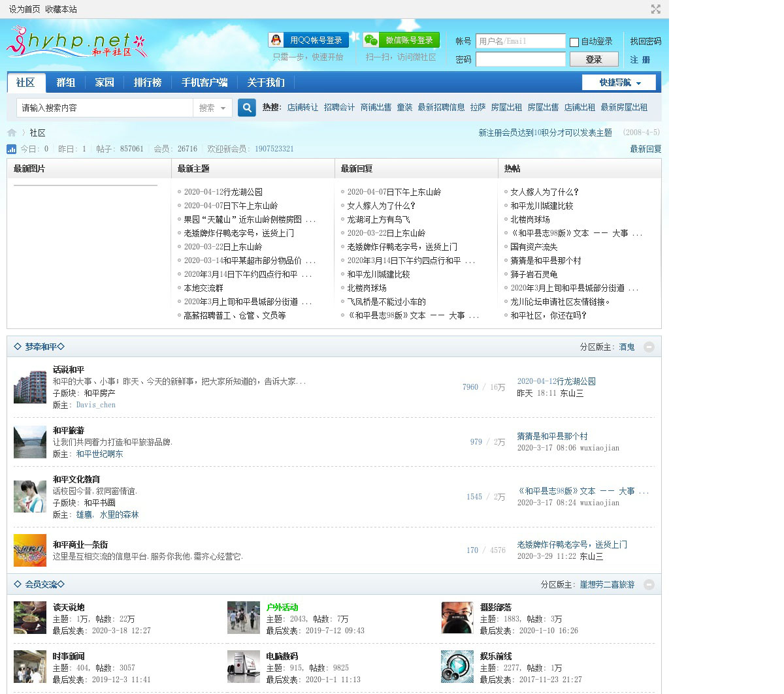Click hot search 童装
Screen dimensions: 784x694
(405, 107)
